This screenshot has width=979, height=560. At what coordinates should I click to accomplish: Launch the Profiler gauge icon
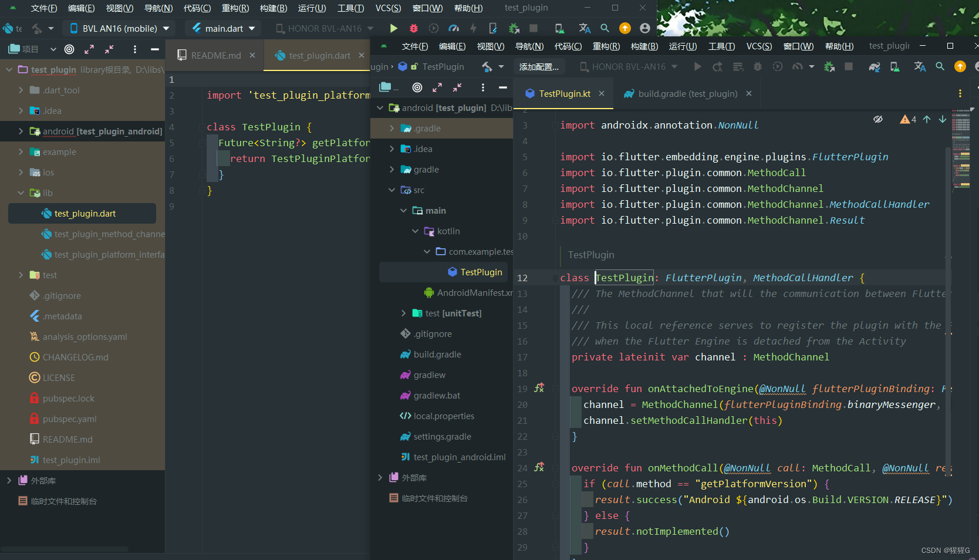tap(454, 28)
